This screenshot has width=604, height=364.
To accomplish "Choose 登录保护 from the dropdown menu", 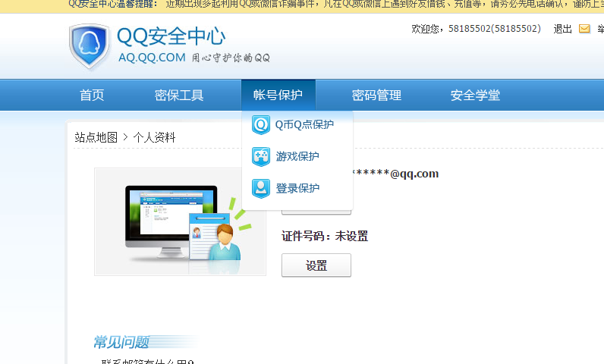I will coord(297,189).
